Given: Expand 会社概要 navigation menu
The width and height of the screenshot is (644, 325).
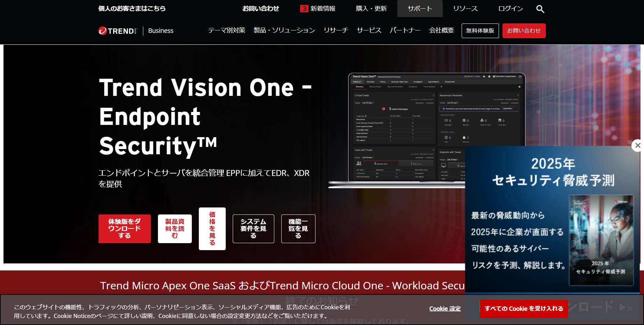Looking at the screenshot, I should [x=442, y=30].
